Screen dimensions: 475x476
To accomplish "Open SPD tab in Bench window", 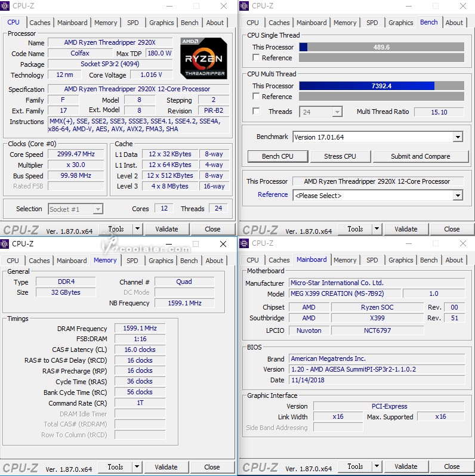I will (372, 23).
